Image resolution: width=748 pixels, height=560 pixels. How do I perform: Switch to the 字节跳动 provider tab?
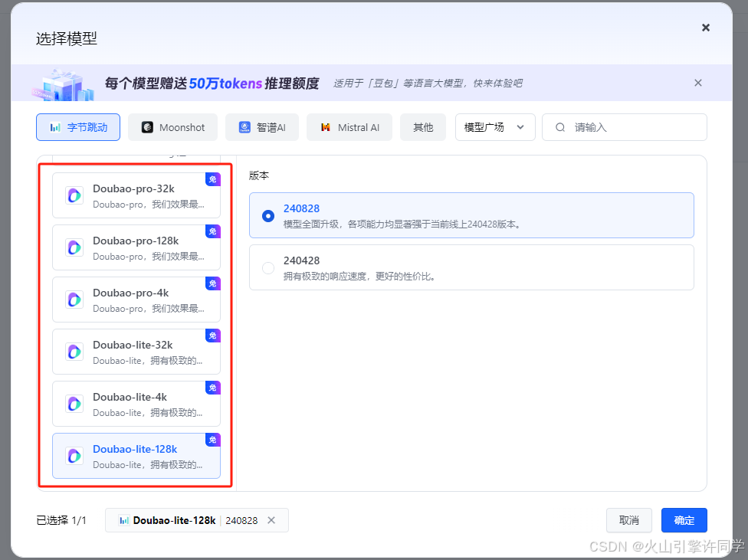click(x=78, y=127)
